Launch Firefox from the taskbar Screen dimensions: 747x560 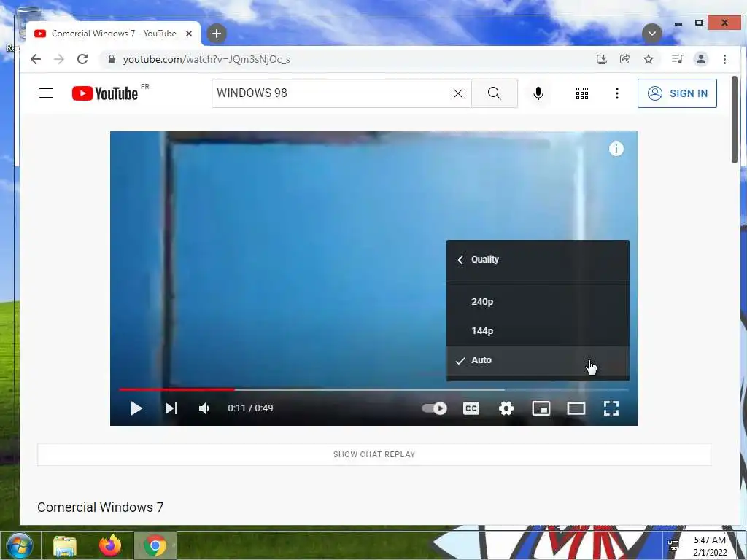(x=110, y=545)
